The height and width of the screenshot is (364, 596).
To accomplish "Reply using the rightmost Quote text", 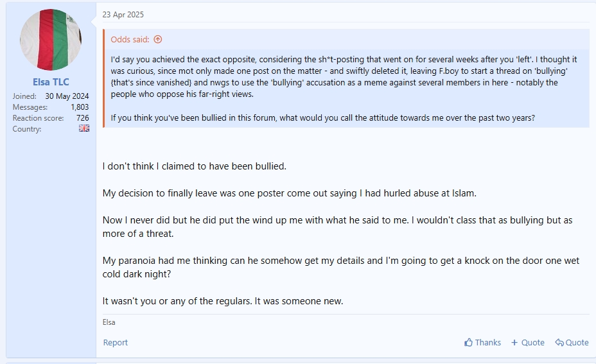I will (x=577, y=342).
